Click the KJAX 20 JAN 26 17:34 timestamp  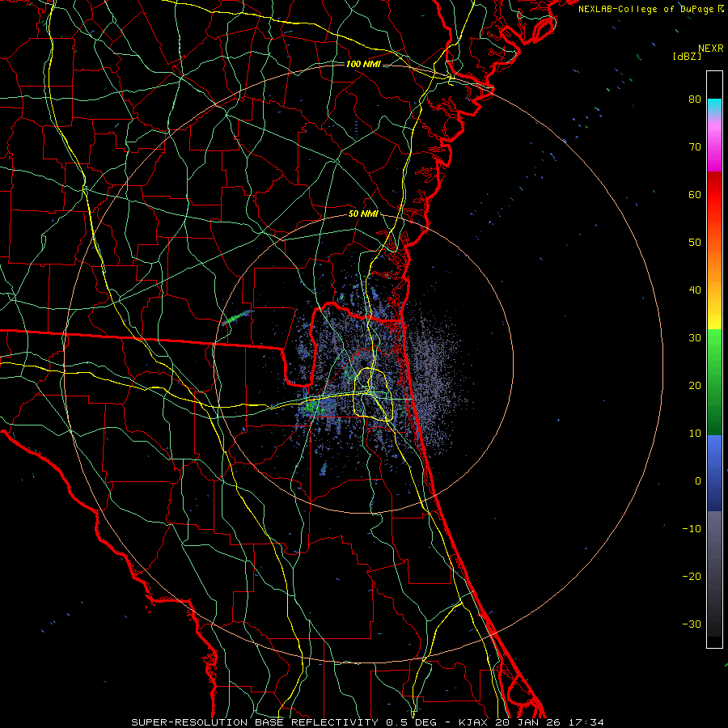coord(531,722)
